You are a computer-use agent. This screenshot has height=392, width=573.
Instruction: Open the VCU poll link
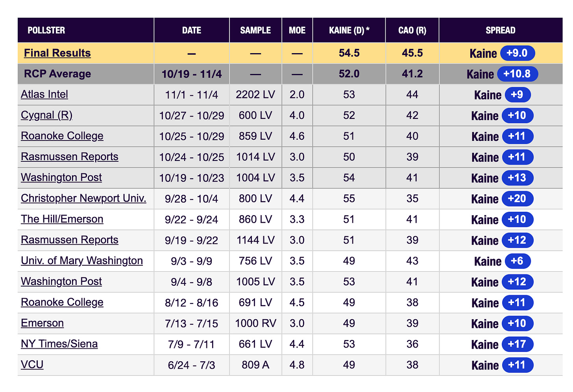32,365
